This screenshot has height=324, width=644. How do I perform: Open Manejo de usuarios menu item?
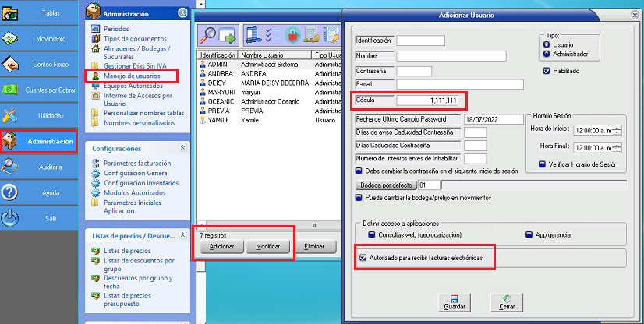(131, 76)
